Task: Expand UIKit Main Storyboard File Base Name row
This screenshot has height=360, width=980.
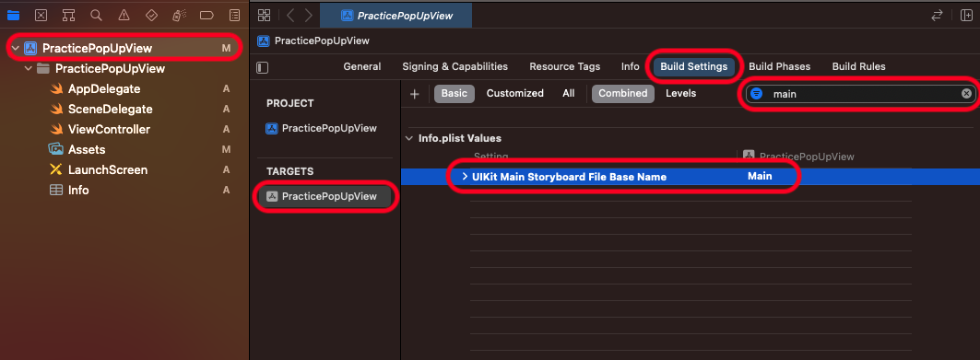Action: pos(465,177)
